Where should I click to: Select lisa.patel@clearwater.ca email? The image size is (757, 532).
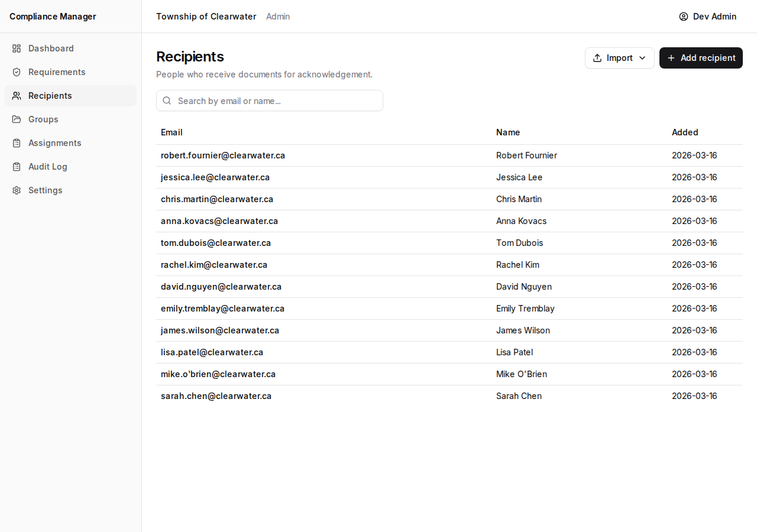click(212, 352)
